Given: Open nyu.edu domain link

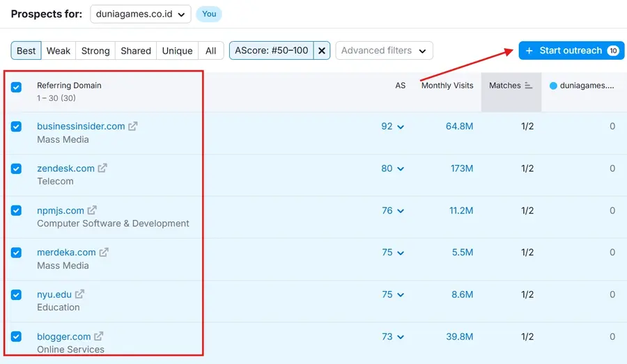Looking at the screenshot, I should coord(54,295).
